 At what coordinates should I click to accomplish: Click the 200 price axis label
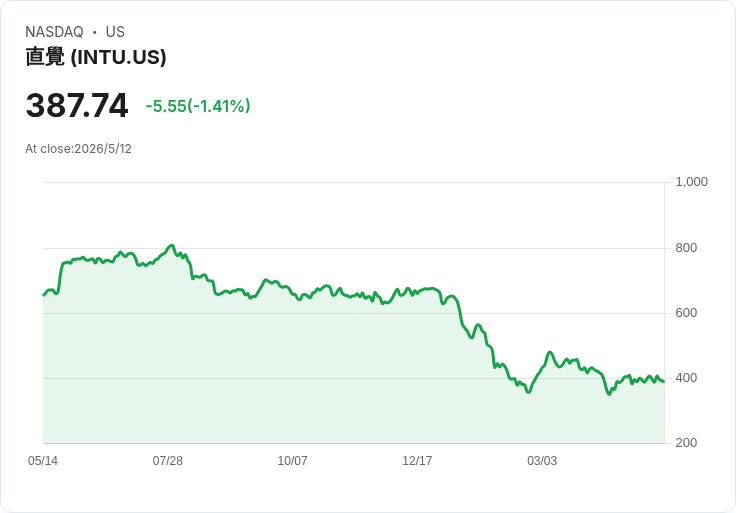click(686, 443)
